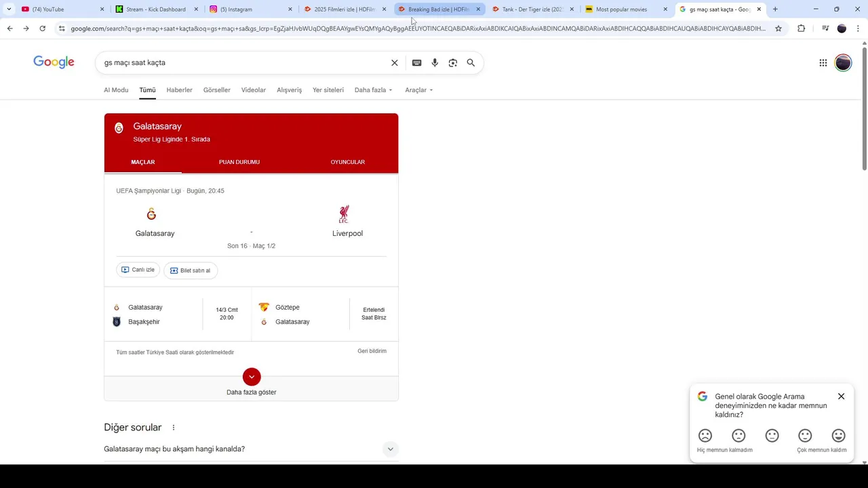Open the browser extensions menu
868x488 pixels.
pyautogui.click(x=801, y=28)
